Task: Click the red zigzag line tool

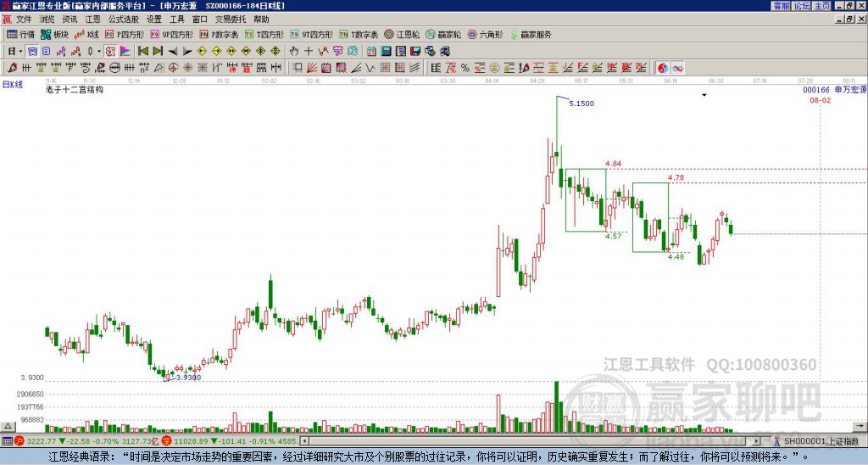Action: click(x=323, y=51)
